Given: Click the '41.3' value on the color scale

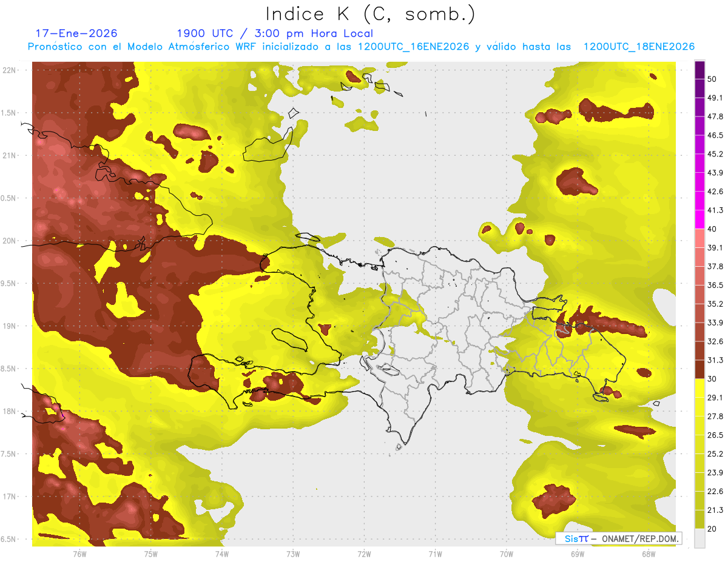Looking at the screenshot, I should tap(715, 210).
